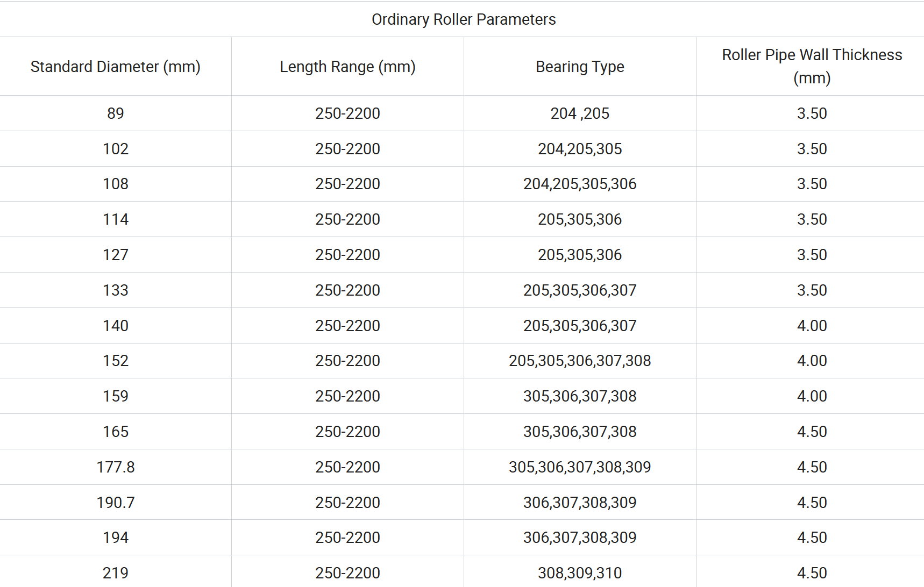The image size is (924, 587).
Task: Click the Bearing Type column header
Action: pyautogui.click(x=580, y=67)
